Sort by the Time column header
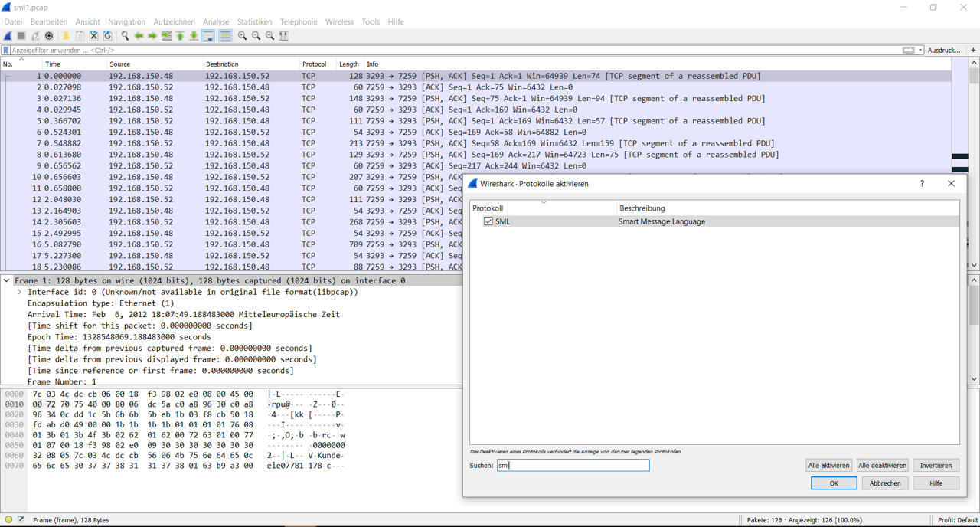Image resolution: width=980 pixels, height=527 pixels. (73, 64)
